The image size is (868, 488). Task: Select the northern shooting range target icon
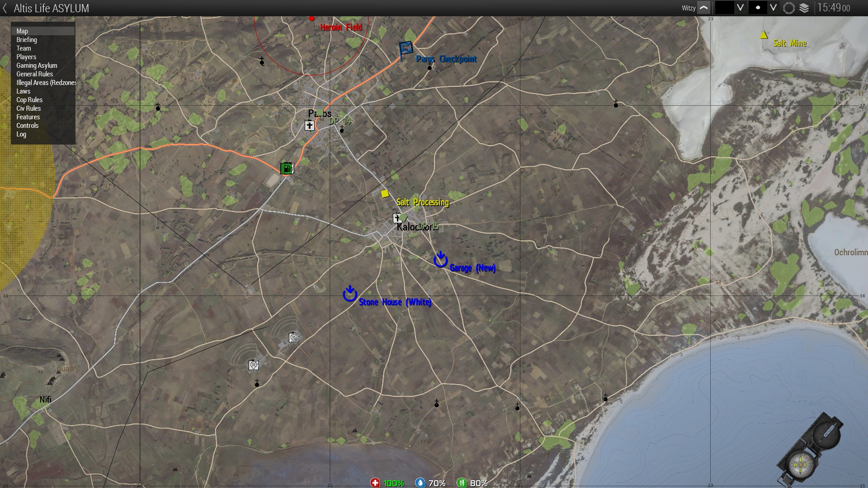(294, 338)
